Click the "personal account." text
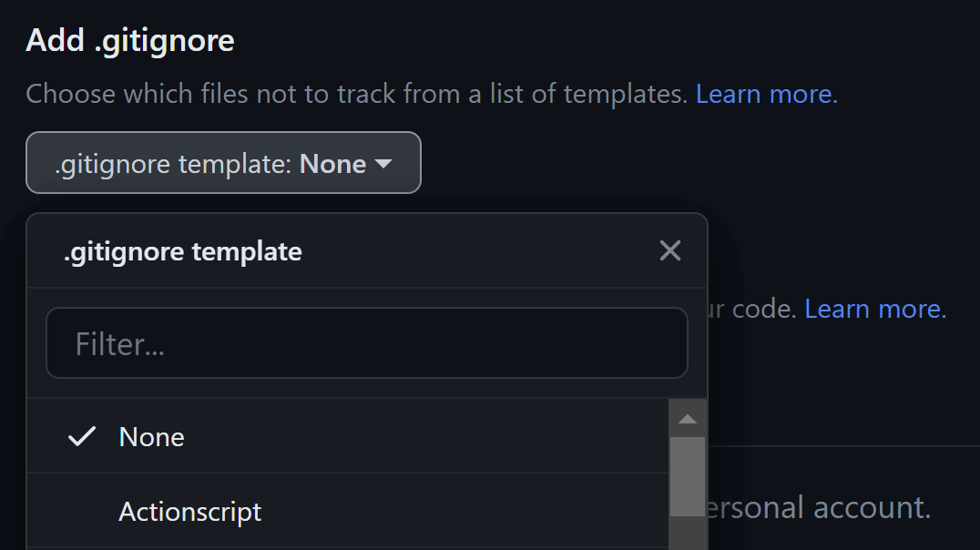980x550 pixels. (x=820, y=507)
